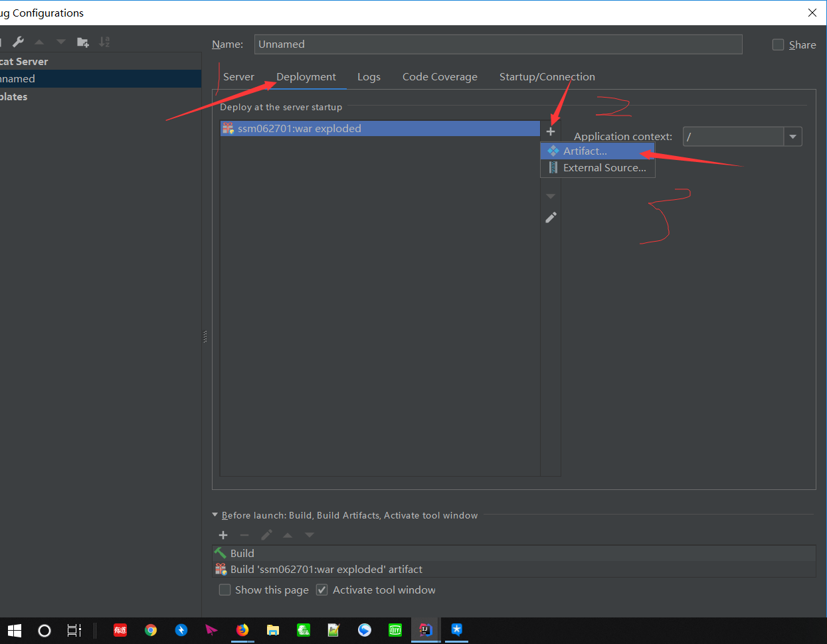Edit the selected deployment artifact with pencil
Viewport: 827px width, 644px height.
tap(551, 218)
